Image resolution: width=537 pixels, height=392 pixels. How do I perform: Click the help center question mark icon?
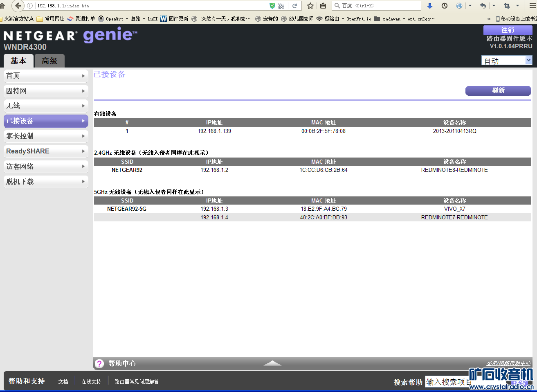point(99,363)
